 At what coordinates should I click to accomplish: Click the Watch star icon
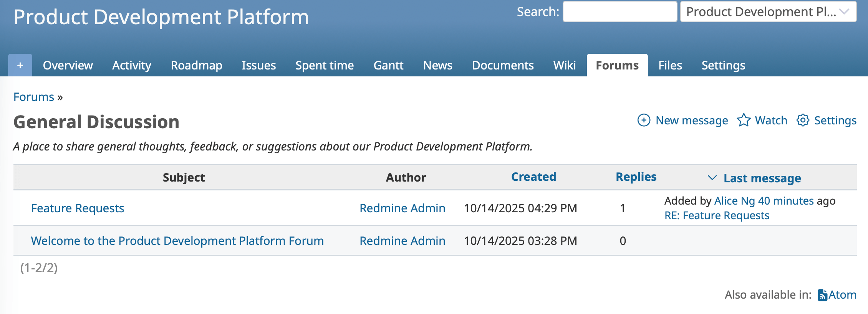coord(744,120)
